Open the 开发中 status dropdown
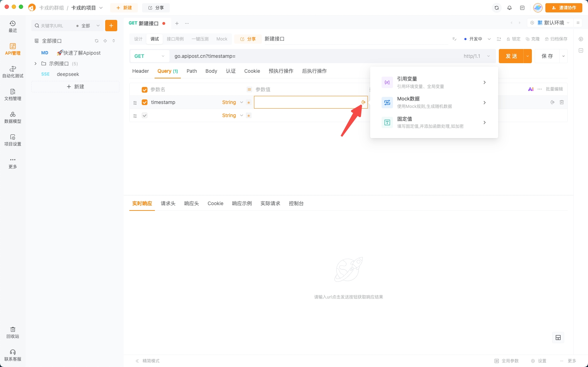The height and width of the screenshot is (367, 588). [478, 39]
